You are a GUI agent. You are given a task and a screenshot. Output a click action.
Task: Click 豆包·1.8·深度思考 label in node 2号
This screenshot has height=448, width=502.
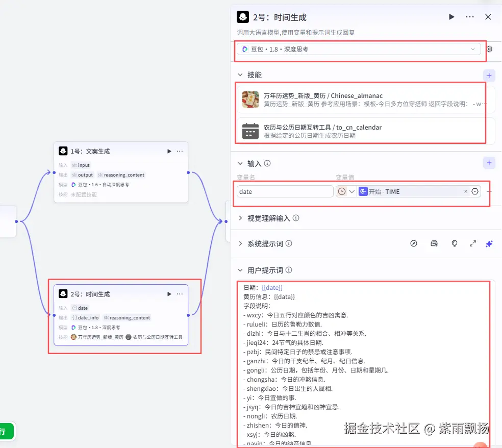click(x=96, y=328)
